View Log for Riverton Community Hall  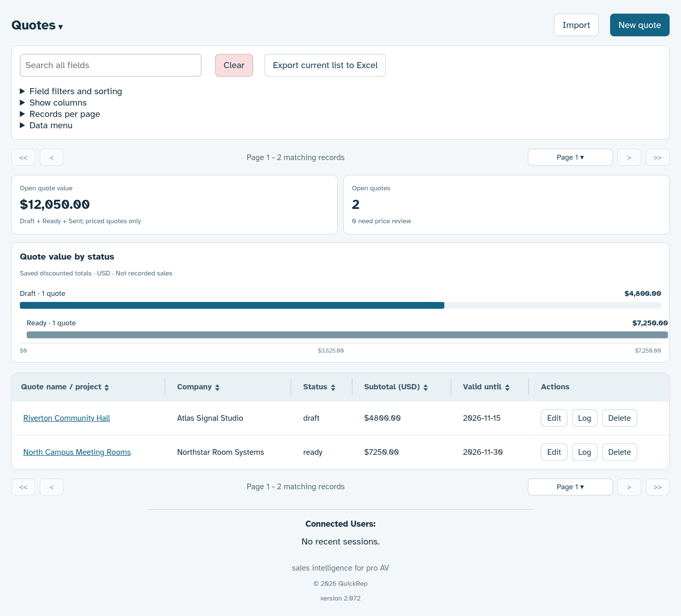585,418
